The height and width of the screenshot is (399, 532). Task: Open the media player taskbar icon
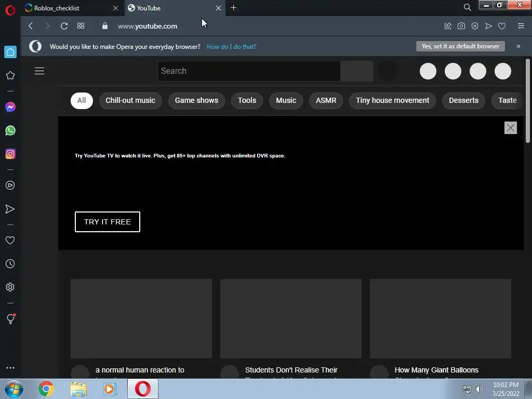point(110,389)
